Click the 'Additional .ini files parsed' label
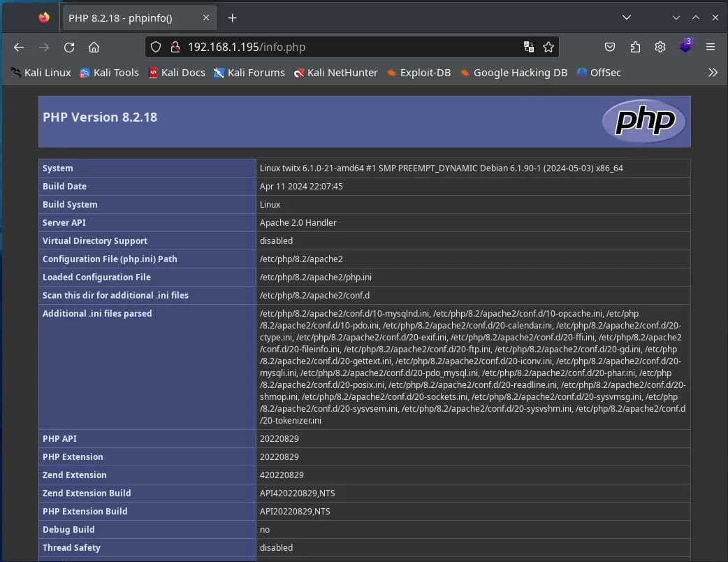728x562 pixels. point(97,314)
